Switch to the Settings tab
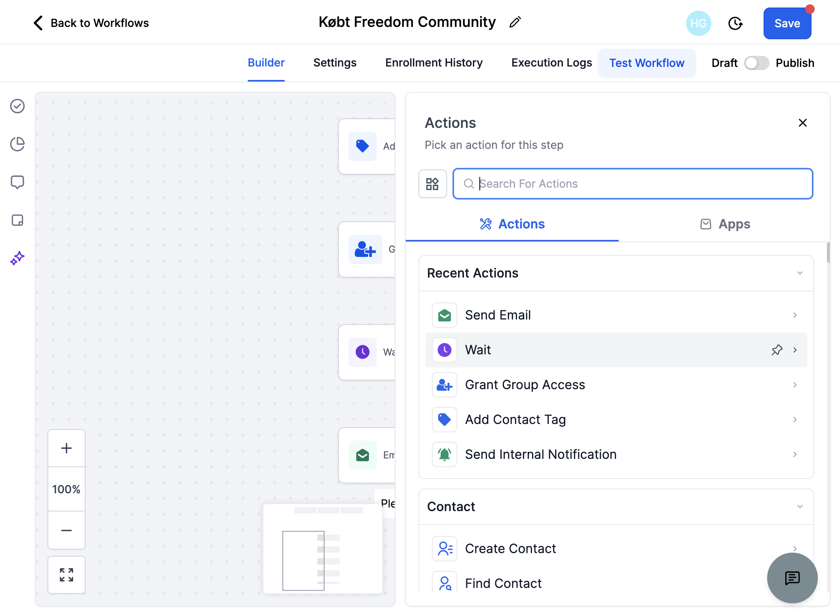840x616 pixels. pyautogui.click(x=335, y=63)
